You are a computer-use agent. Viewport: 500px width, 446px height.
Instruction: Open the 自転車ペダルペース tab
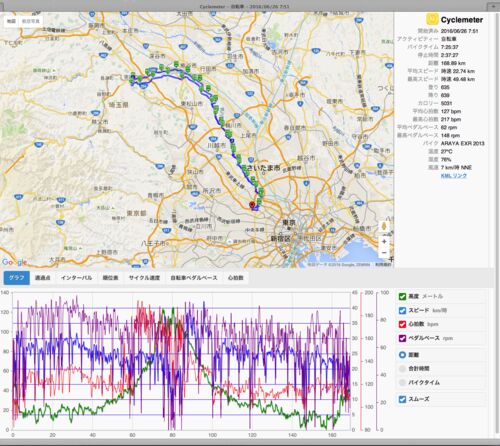coord(194,278)
